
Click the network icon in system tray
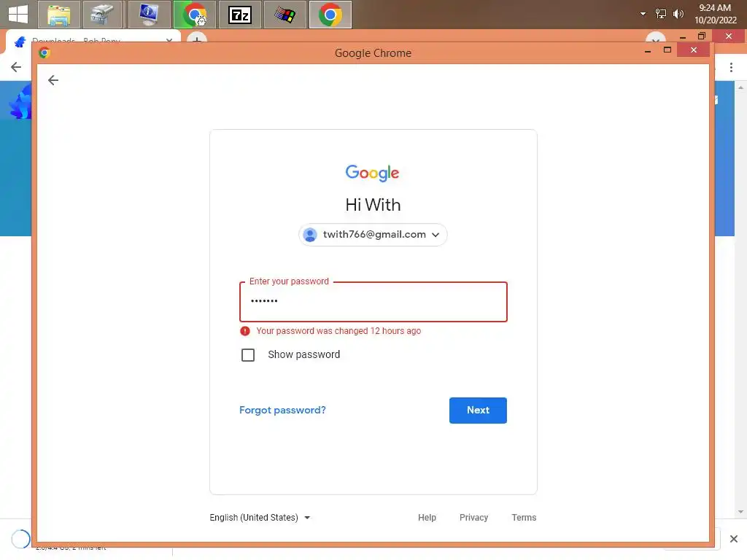[660, 14]
